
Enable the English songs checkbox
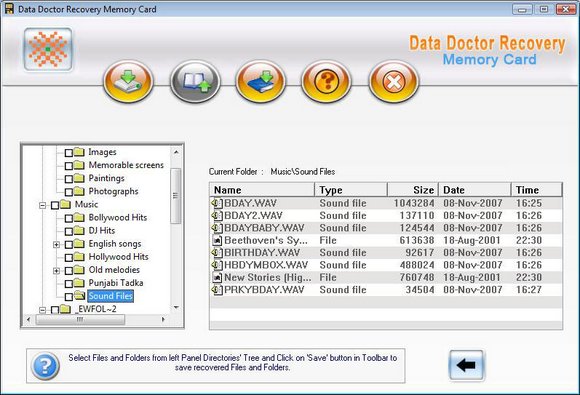point(69,244)
